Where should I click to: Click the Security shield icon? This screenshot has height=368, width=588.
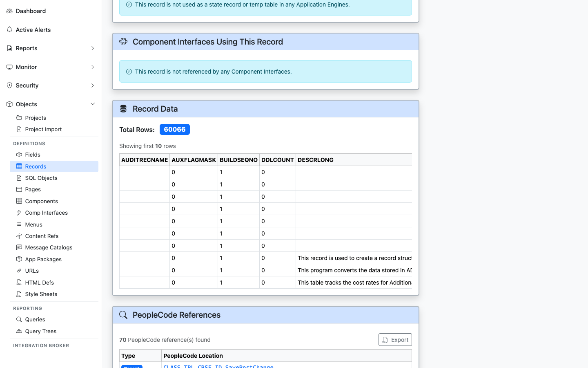pos(9,85)
